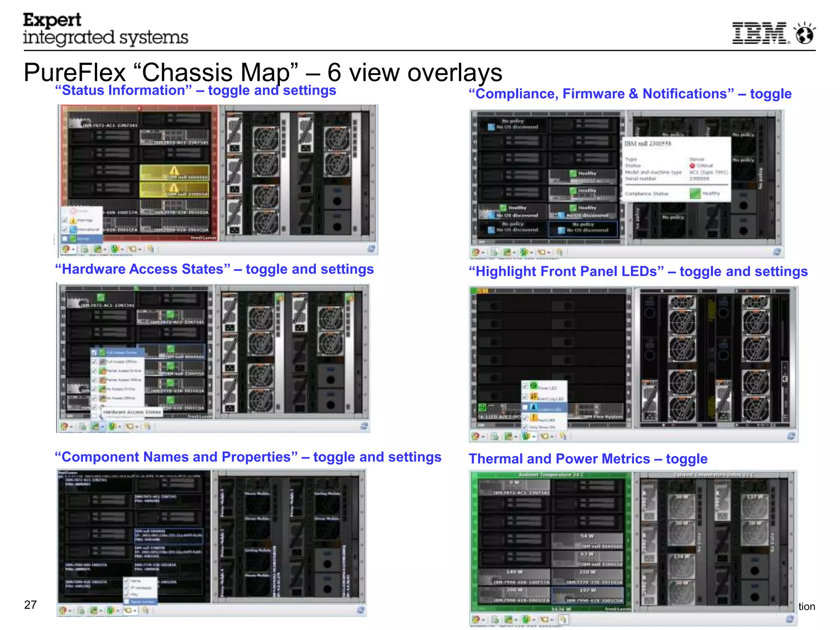Click Hardware Access States tooltip label
The image size is (840, 630).
[132, 412]
